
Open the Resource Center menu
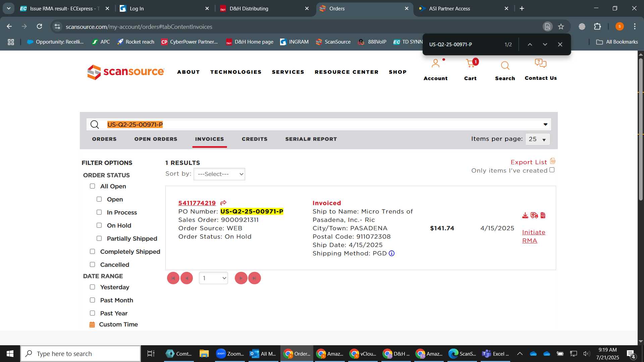point(346,72)
